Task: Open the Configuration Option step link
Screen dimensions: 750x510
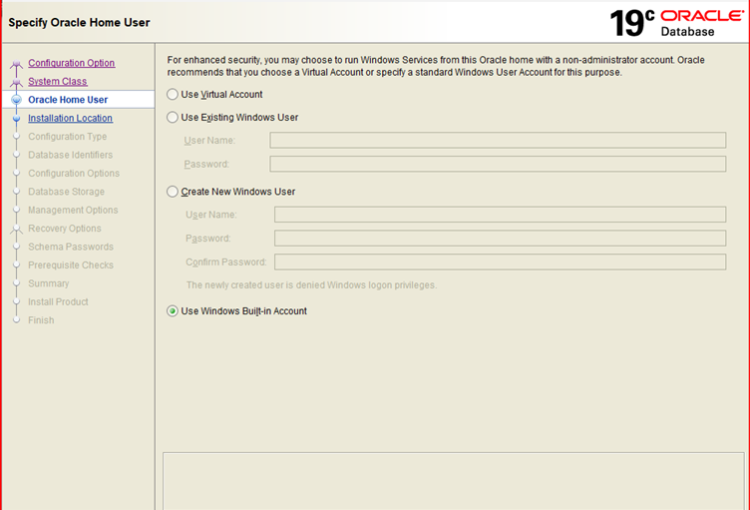Action: tap(71, 63)
